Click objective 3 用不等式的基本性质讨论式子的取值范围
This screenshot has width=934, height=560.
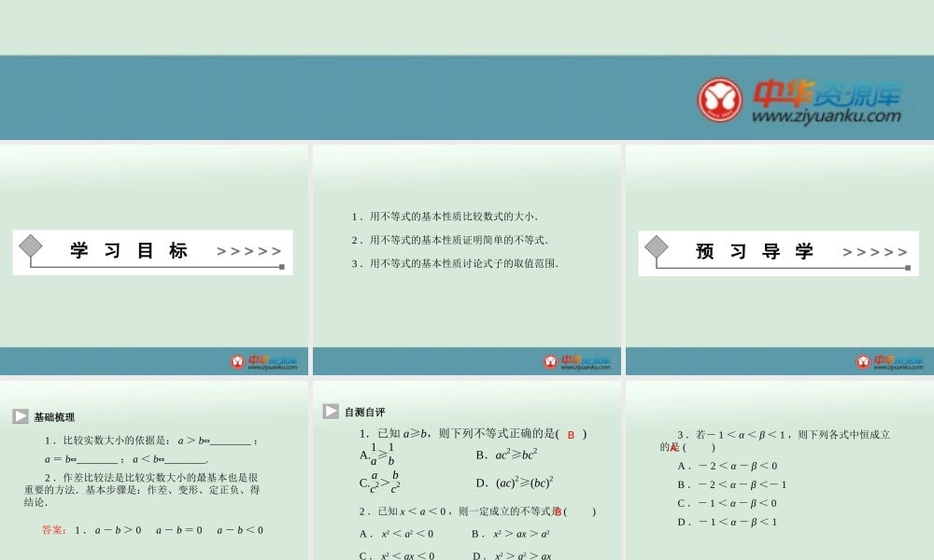455,263
